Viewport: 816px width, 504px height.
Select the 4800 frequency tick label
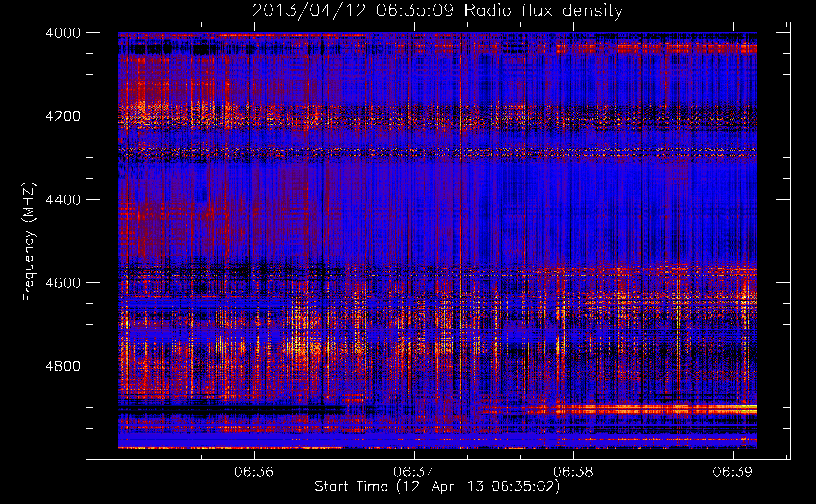pyautogui.click(x=63, y=366)
